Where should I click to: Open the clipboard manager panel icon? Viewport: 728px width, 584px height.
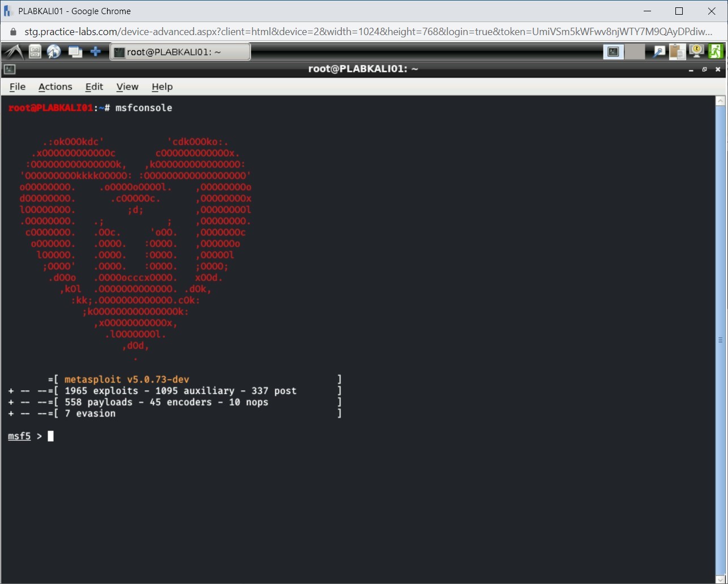coord(677,51)
